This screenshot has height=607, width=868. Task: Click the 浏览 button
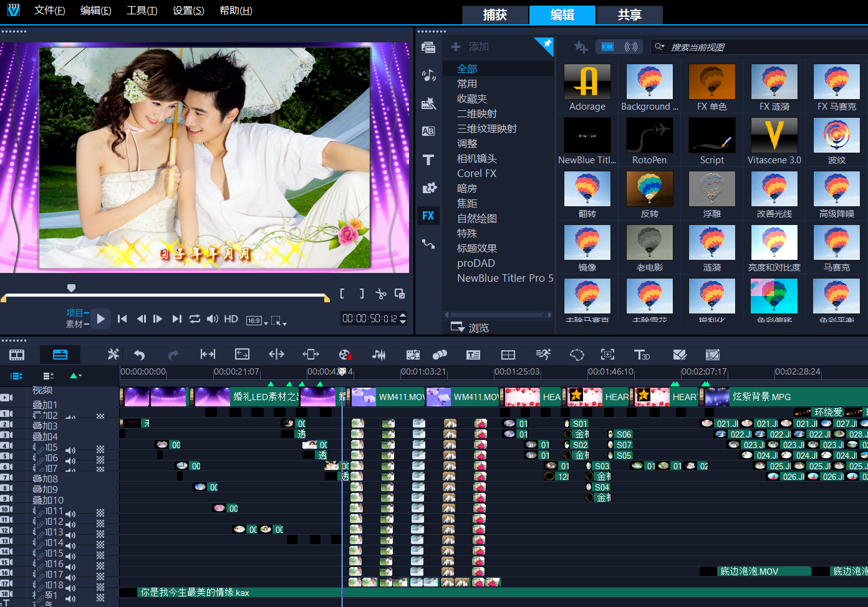(470, 327)
